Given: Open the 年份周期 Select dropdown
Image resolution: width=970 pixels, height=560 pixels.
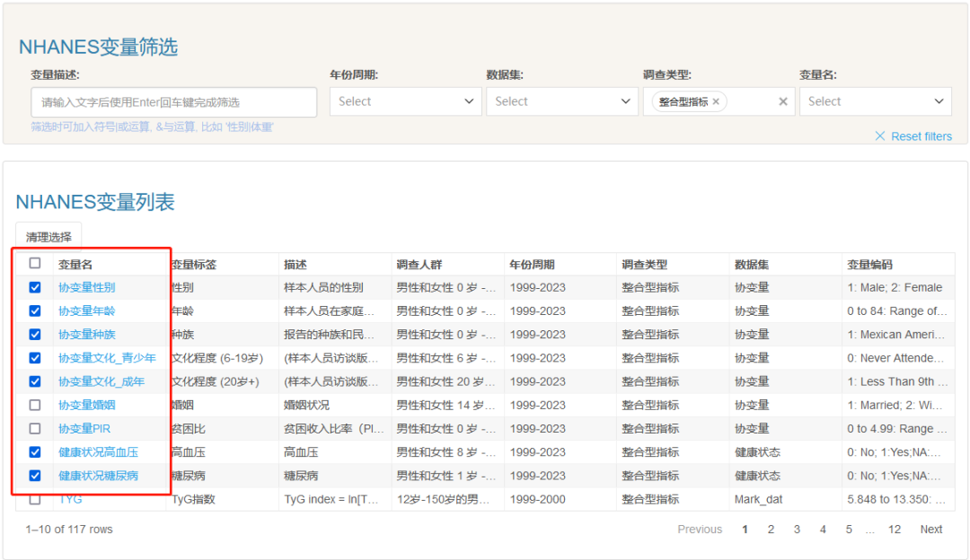Looking at the screenshot, I should coord(405,101).
